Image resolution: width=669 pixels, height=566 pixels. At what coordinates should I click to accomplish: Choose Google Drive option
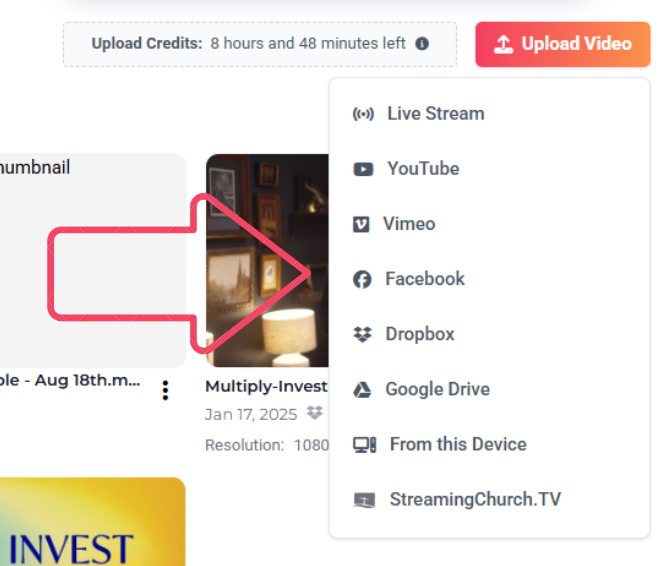(489, 389)
